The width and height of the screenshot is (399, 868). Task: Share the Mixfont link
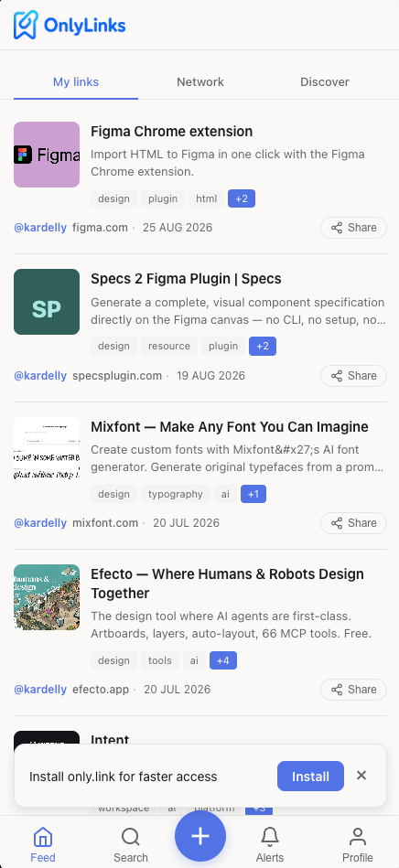pos(353,523)
